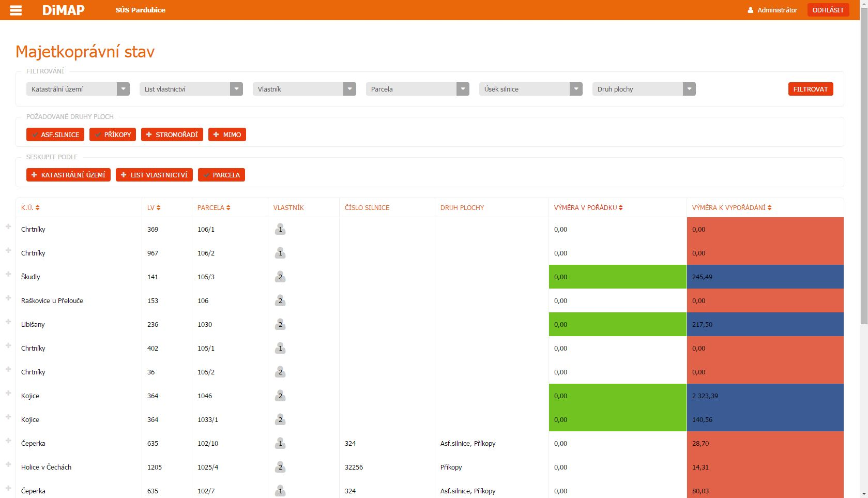Viewport: 868px width, 498px height.
Task: Click the SÚS Pardubice header label
Action: coord(140,10)
